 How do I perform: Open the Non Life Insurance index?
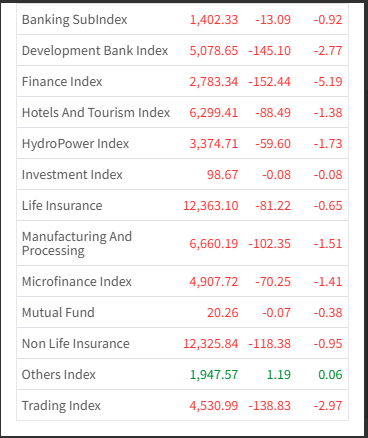coord(76,344)
